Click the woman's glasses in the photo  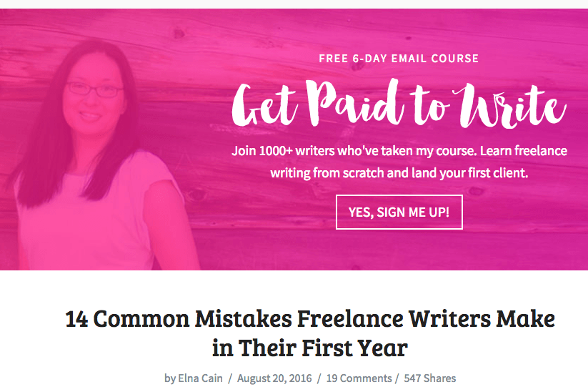tap(94, 89)
